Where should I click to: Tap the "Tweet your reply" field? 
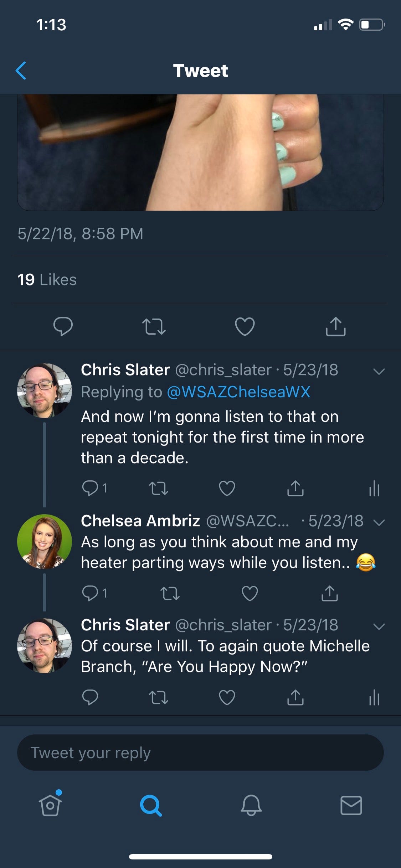coord(200,753)
